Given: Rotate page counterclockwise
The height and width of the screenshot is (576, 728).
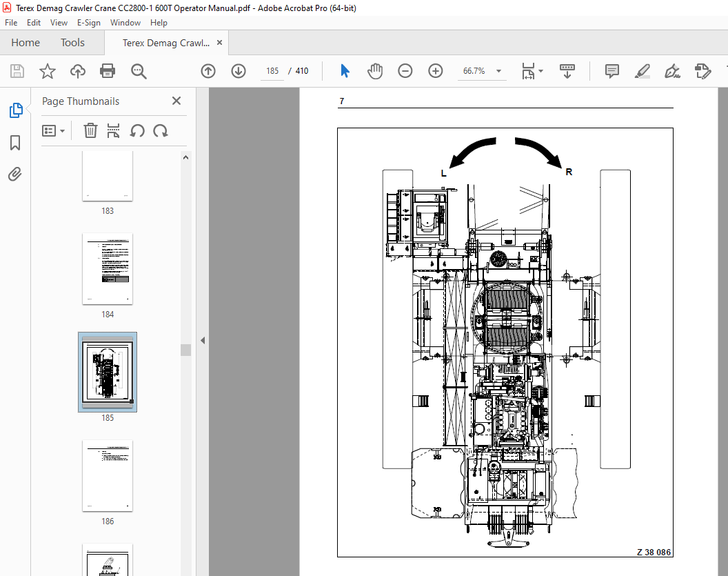Looking at the screenshot, I should coord(137,130).
